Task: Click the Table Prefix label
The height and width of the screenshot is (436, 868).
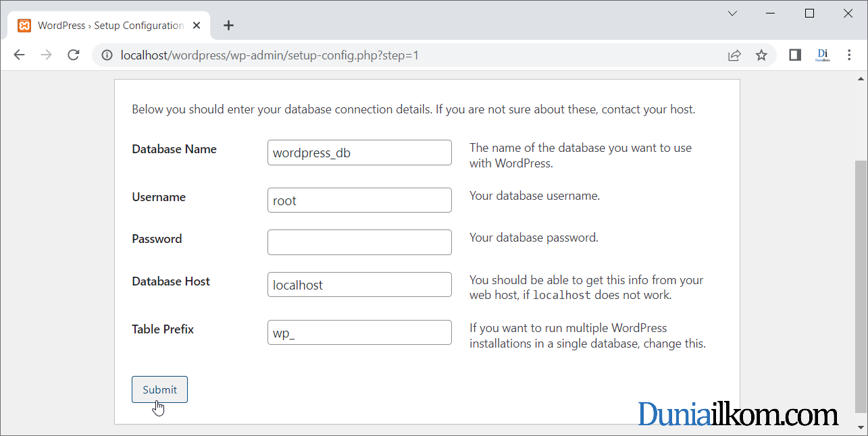Action: pos(163,329)
